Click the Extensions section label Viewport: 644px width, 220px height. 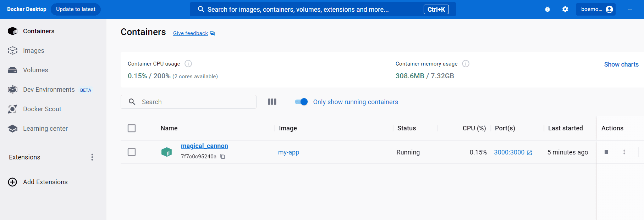point(24,157)
